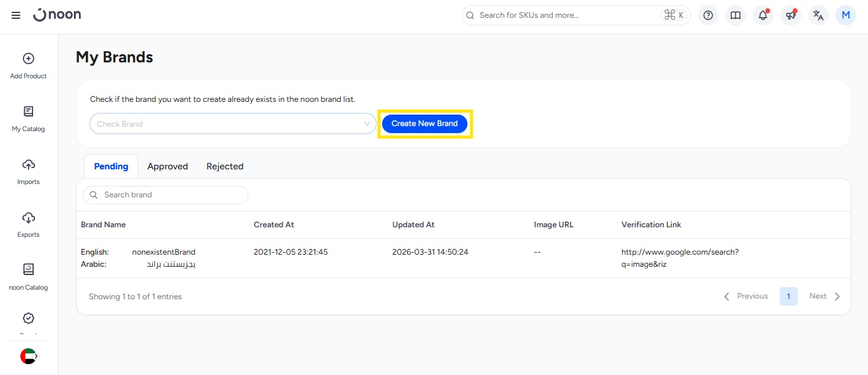Focus the Search for SKUs box
The width and height of the screenshot is (868, 375).
(567, 15)
